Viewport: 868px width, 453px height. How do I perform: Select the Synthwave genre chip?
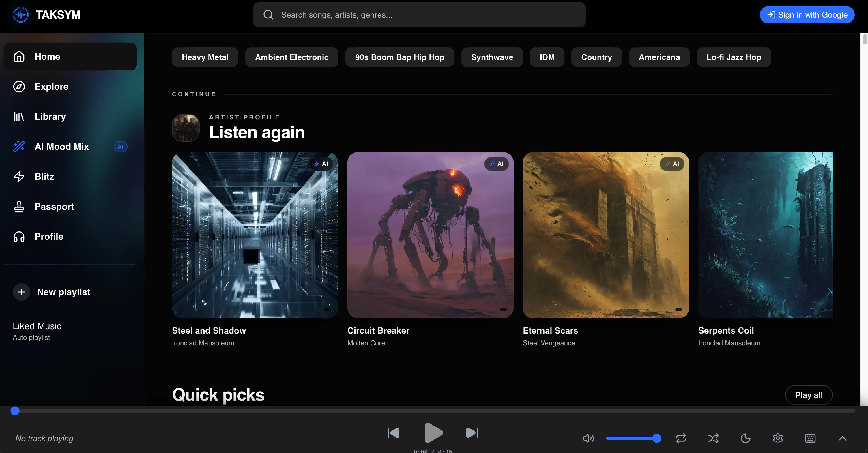pos(492,57)
